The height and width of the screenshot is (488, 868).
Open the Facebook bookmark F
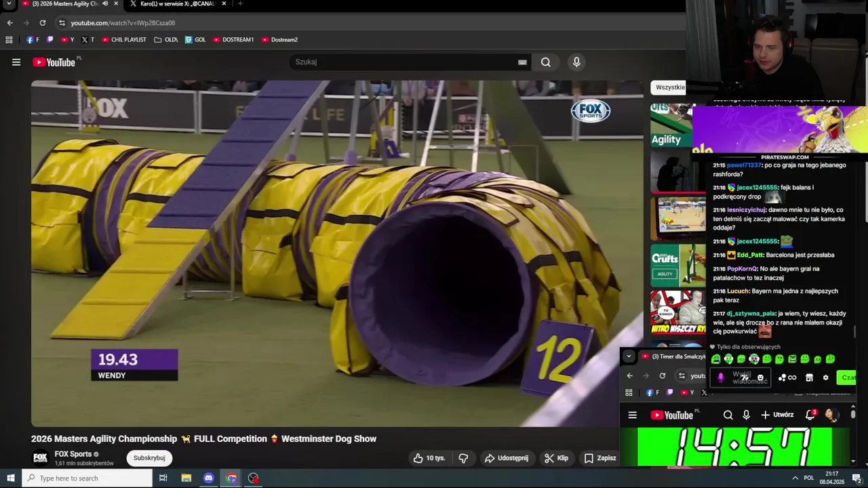(33, 40)
